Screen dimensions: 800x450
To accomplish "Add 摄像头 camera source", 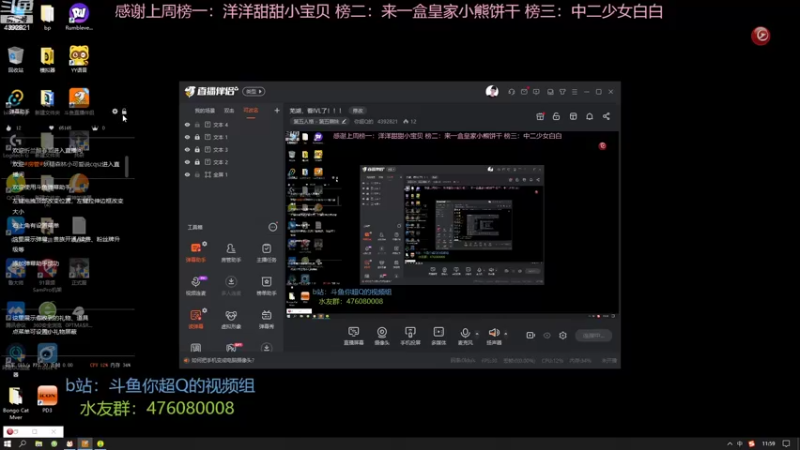I will tap(382, 336).
